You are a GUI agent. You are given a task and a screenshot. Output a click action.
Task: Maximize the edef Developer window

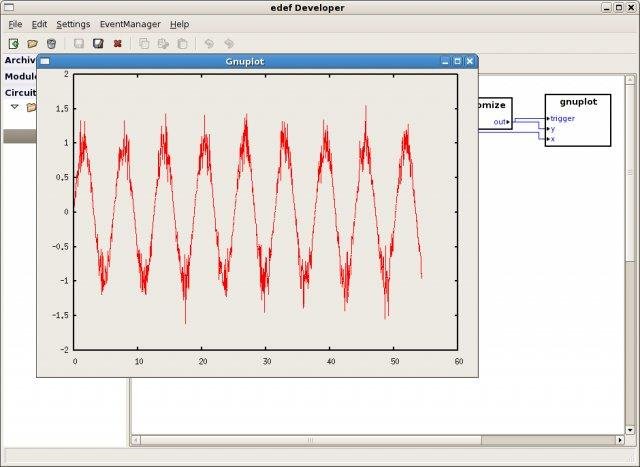click(x=618, y=7)
